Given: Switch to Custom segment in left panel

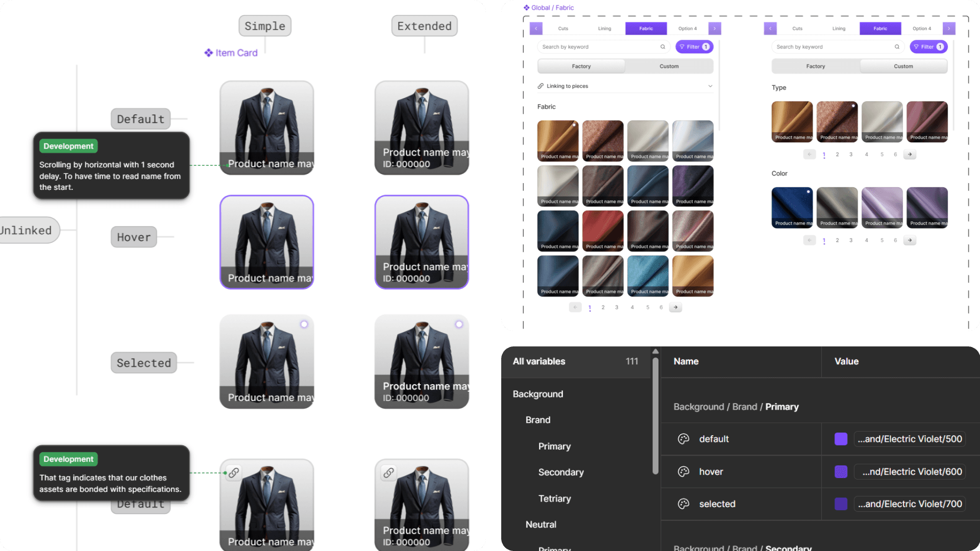Looking at the screenshot, I should click(669, 66).
